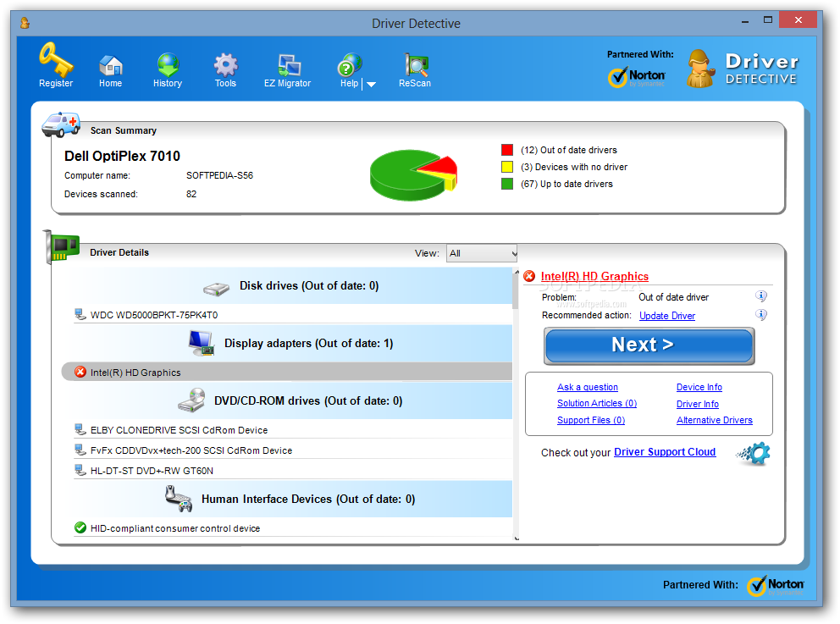
Task: Click device icon beside HL-DT-ST DVD+-RW row
Action: tap(80, 470)
